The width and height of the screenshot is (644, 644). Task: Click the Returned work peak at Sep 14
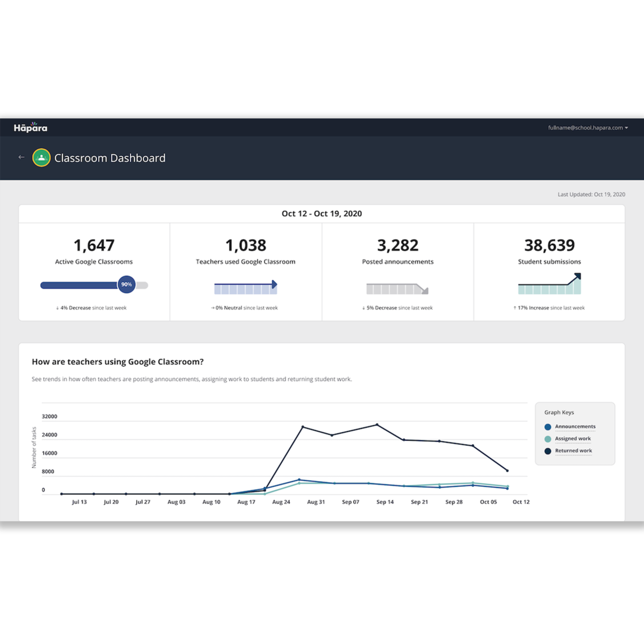[x=377, y=425]
